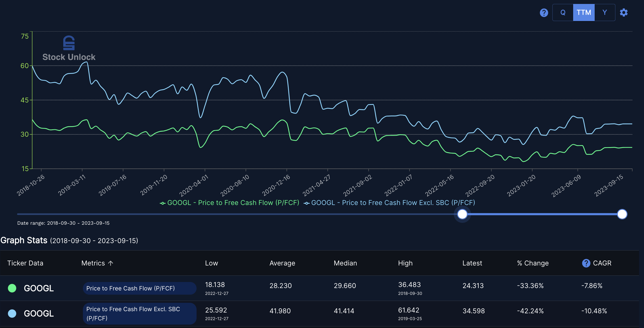Click CAGR value -10.48%
Screen dimensions: 644x328
click(x=594, y=311)
